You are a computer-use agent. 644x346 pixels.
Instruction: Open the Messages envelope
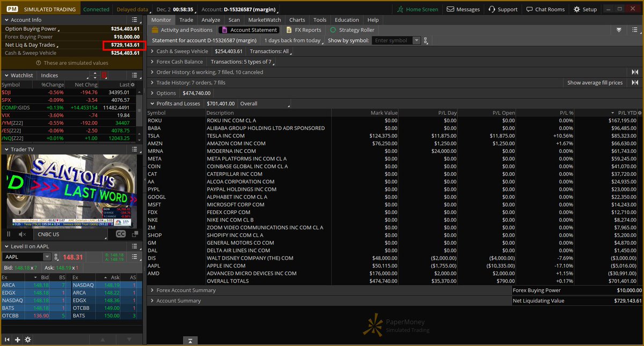tap(463, 9)
